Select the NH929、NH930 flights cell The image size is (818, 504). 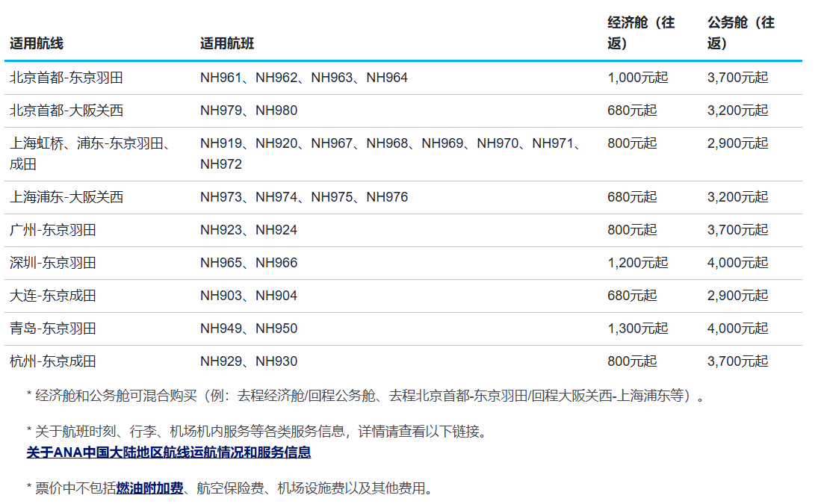point(249,361)
